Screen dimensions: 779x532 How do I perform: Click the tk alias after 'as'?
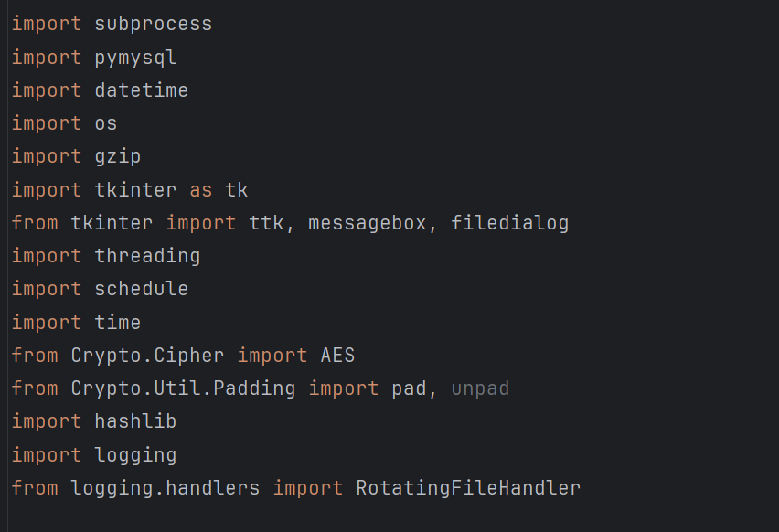point(237,190)
